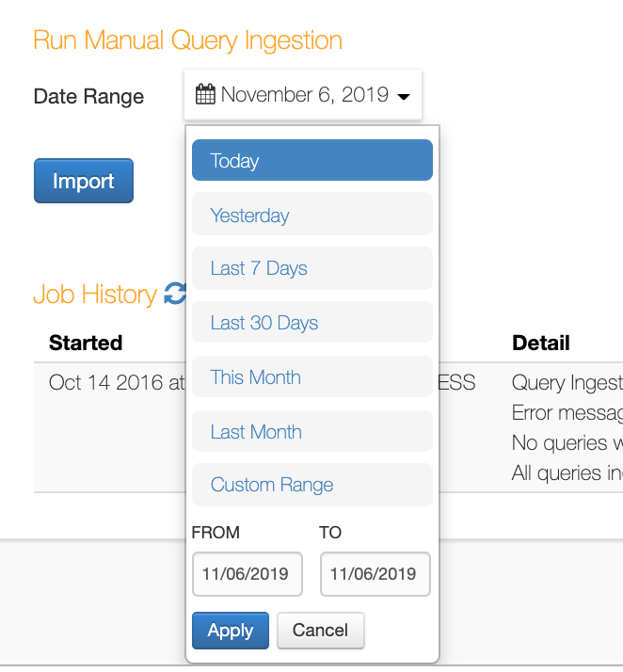This screenshot has height=672, width=623.
Task: Apply the selected date range
Action: (231, 631)
